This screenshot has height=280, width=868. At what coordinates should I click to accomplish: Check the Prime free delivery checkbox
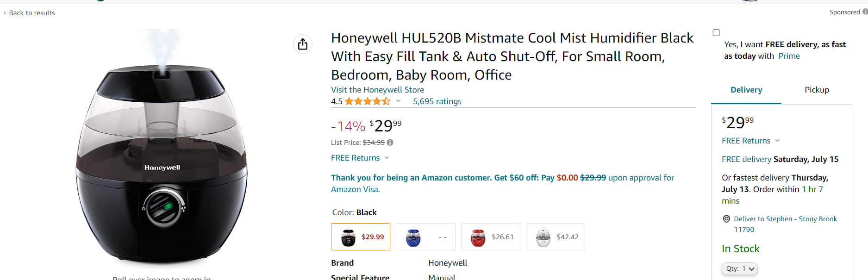[716, 33]
